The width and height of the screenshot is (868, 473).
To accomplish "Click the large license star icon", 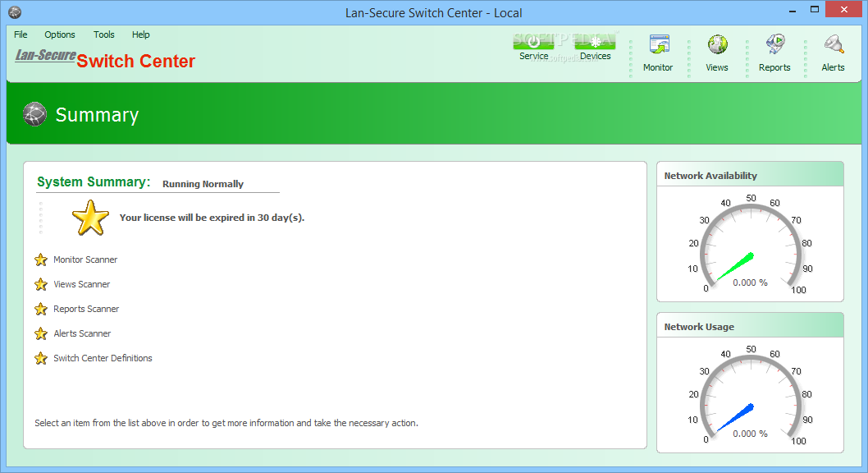I will click(91, 218).
